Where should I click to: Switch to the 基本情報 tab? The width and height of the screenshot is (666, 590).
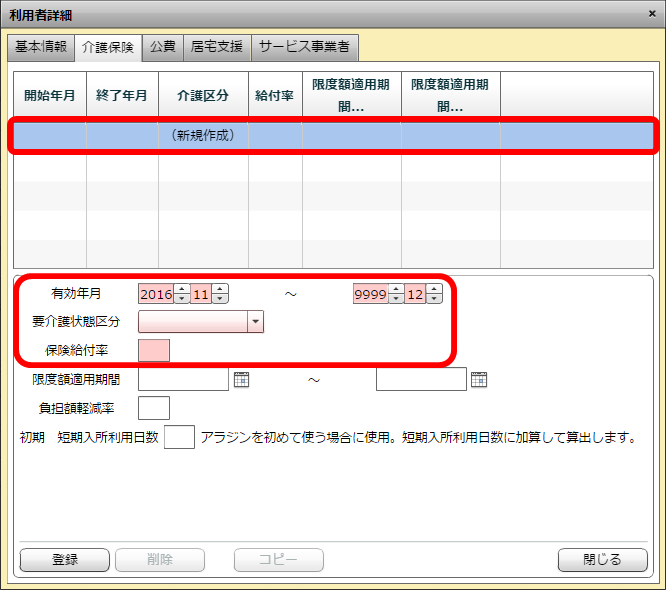[x=41, y=46]
